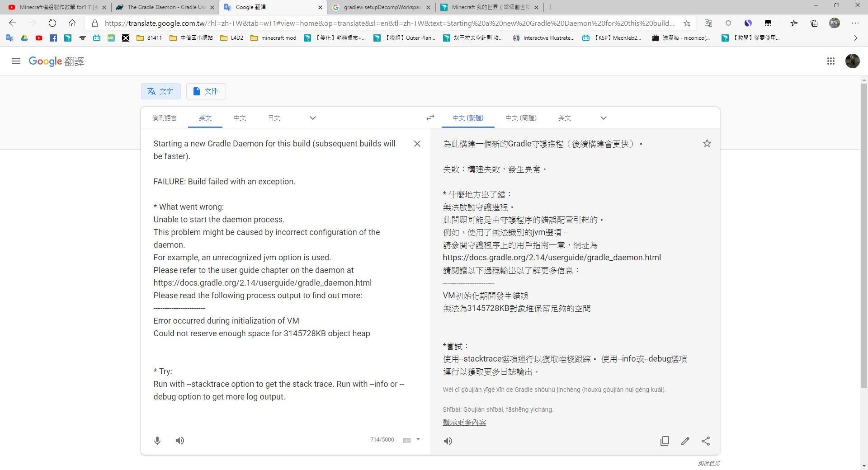Click the 顯示更多內容 link
The width and height of the screenshot is (868, 470).
click(464, 422)
